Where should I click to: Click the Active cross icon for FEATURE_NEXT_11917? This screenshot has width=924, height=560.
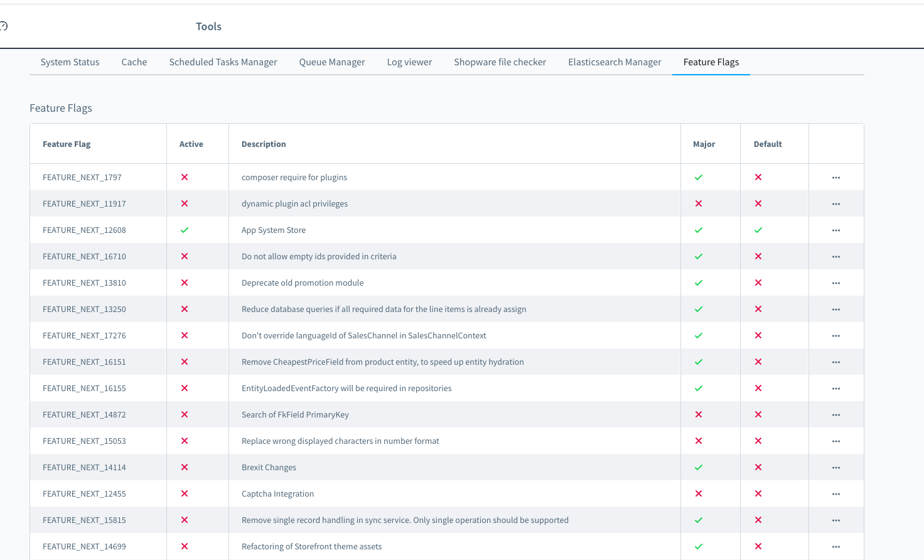tap(185, 204)
